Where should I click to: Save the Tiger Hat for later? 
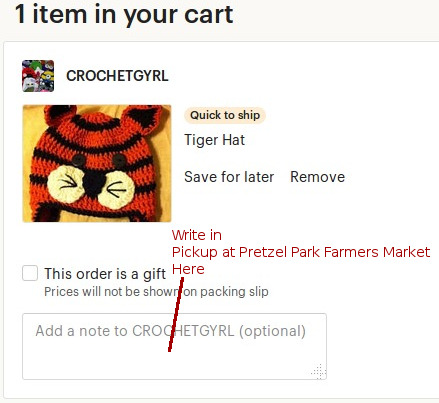click(229, 177)
